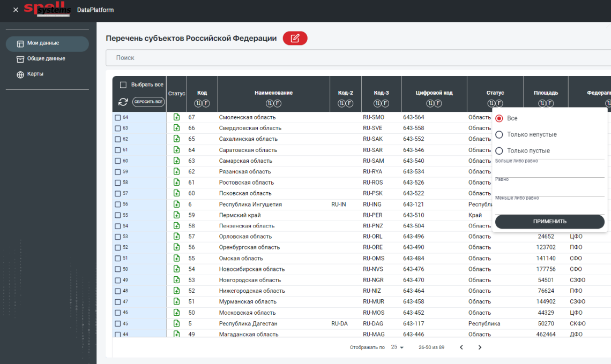Sort by the Код-3 column
Image resolution: width=611 pixels, height=364 pixels.
coord(378,103)
